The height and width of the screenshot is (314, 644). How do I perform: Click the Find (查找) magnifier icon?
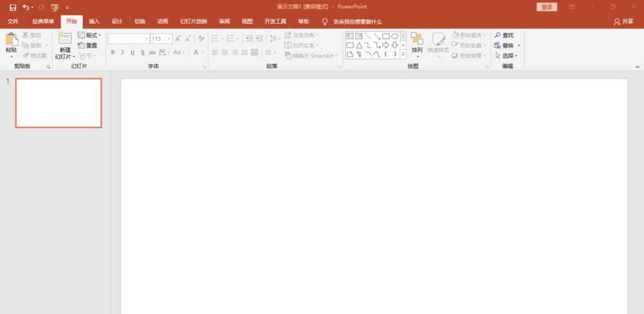coord(498,35)
